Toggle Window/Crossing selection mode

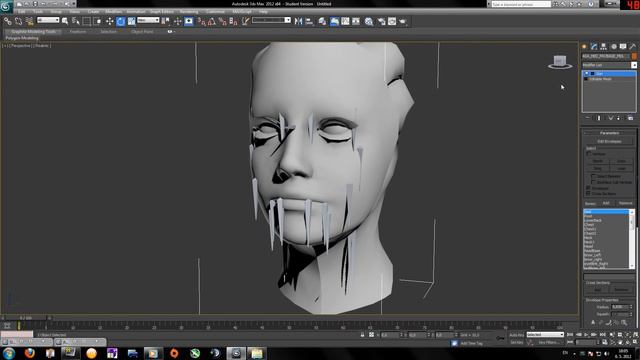tap(98, 21)
